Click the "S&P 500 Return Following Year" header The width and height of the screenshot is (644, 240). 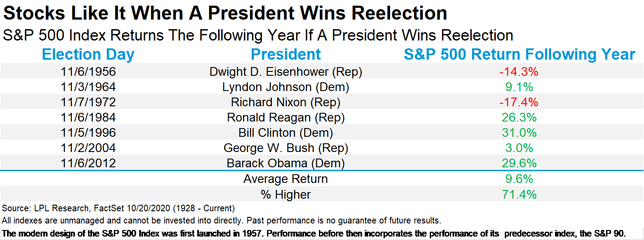pos(519,54)
